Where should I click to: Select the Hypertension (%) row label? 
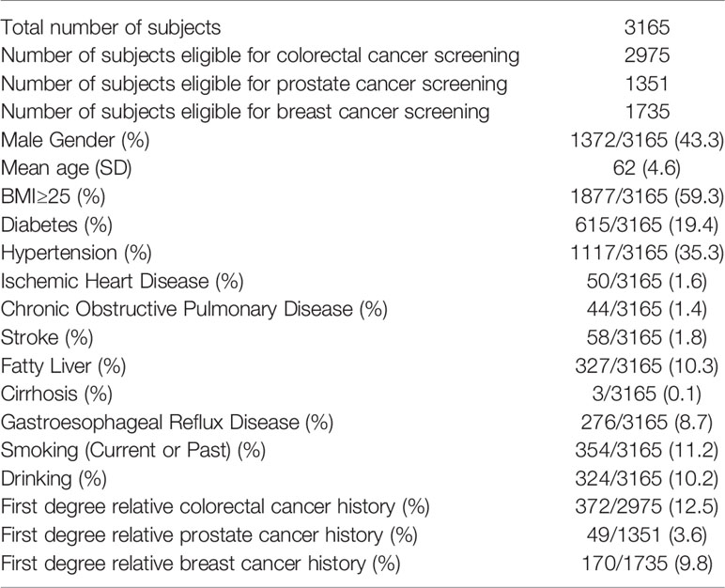pos(76,253)
